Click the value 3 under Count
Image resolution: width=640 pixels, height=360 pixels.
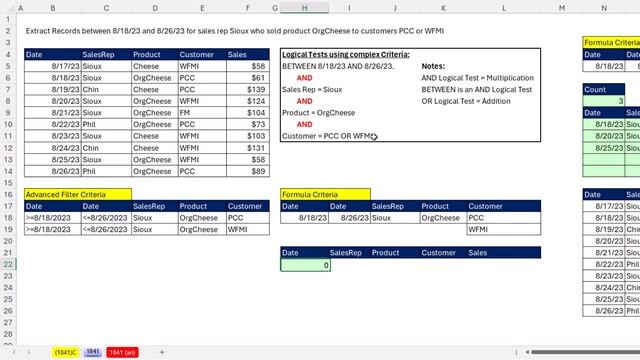click(604, 101)
